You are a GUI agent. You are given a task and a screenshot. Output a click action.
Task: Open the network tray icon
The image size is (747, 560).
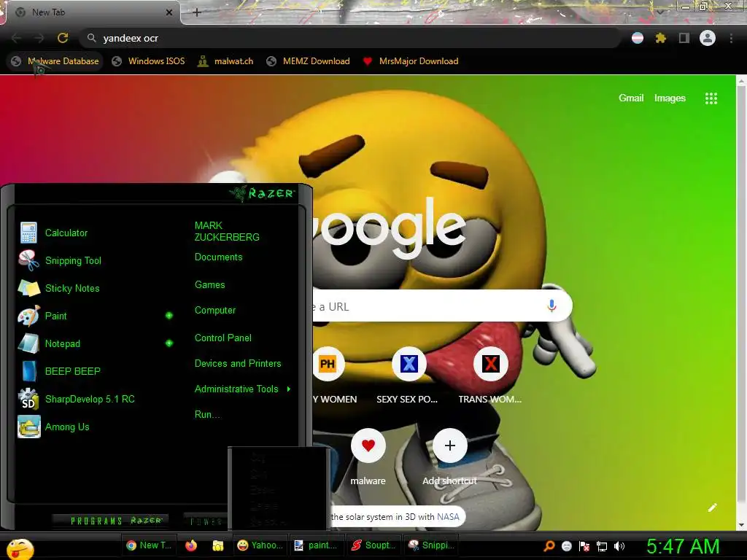click(602, 546)
